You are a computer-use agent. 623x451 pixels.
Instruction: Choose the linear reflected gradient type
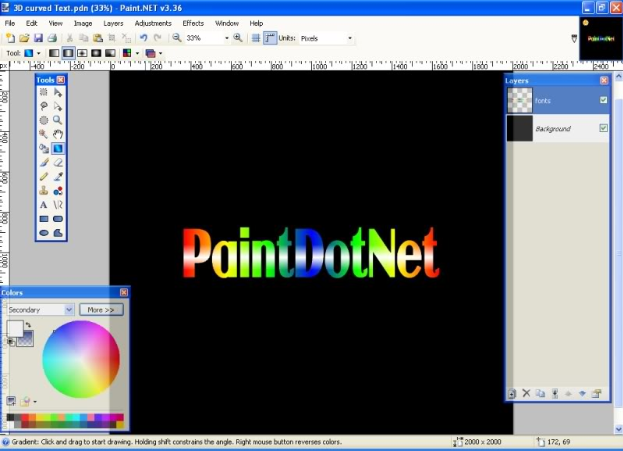[x=68, y=53]
